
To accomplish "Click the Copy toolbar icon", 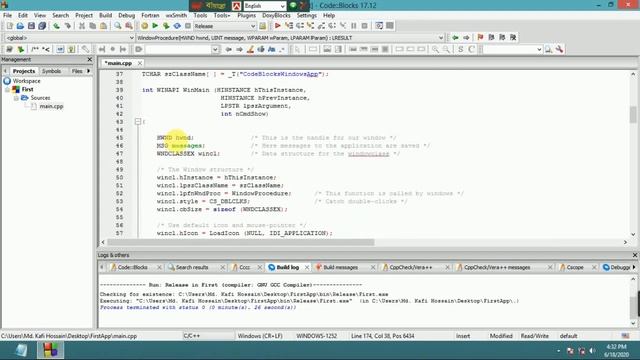I will (93, 26).
